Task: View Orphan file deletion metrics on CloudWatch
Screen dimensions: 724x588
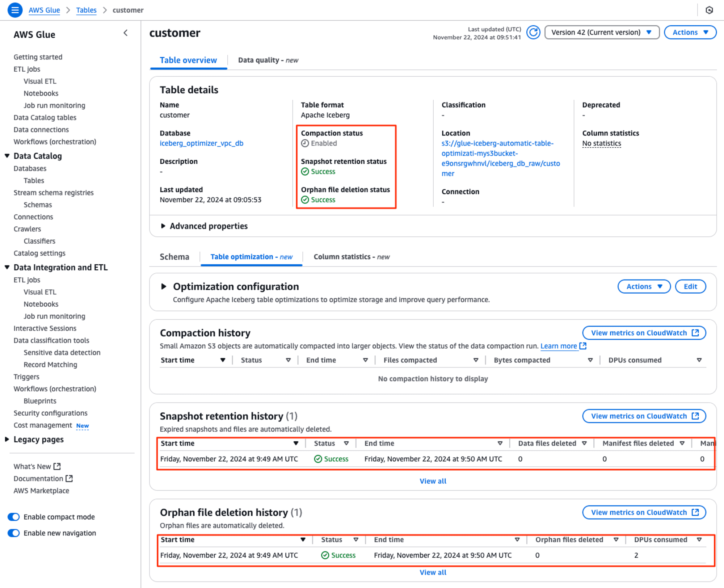Action: 644,512
